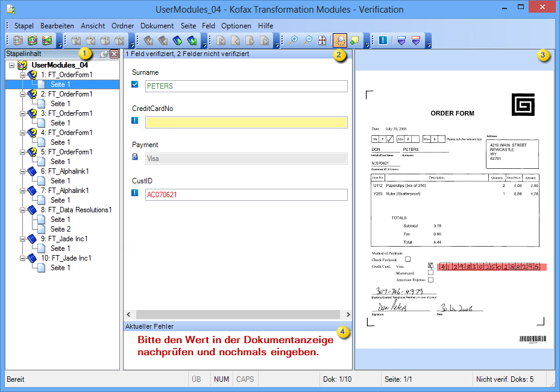The height and width of the screenshot is (392, 560).
Task: Toggle the highlighted field zoom toolbar icon
Action: pyautogui.click(x=340, y=40)
